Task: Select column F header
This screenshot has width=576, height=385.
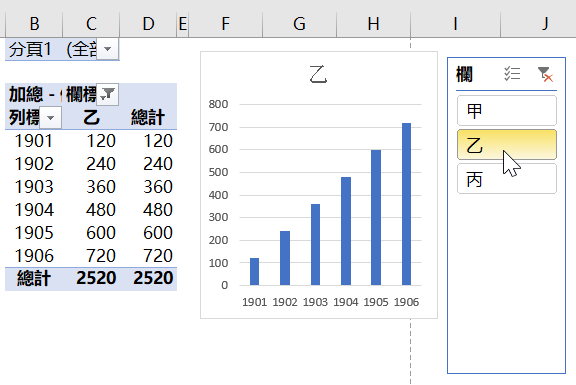Action: tap(226, 24)
